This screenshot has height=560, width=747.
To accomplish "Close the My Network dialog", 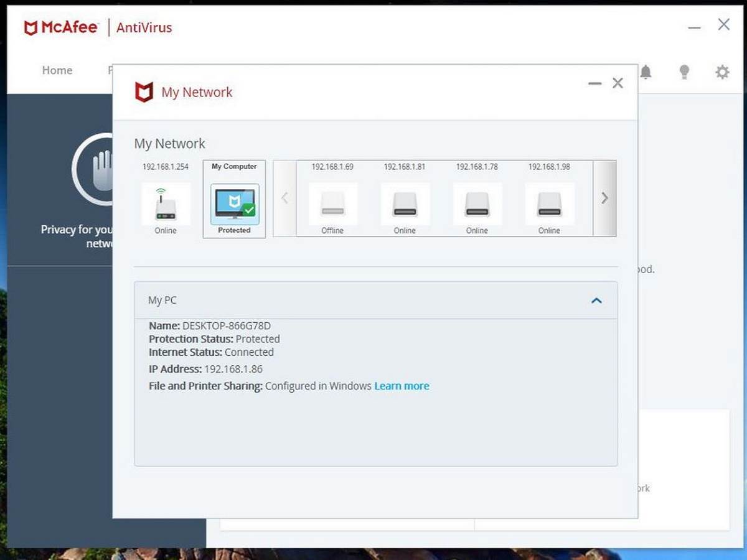I will (x=618, y=83).
